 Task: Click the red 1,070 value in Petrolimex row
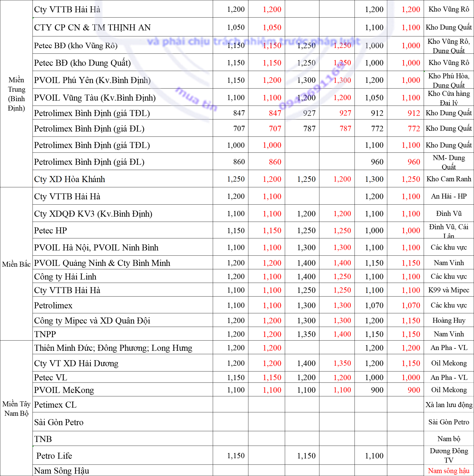click(411, 305)
